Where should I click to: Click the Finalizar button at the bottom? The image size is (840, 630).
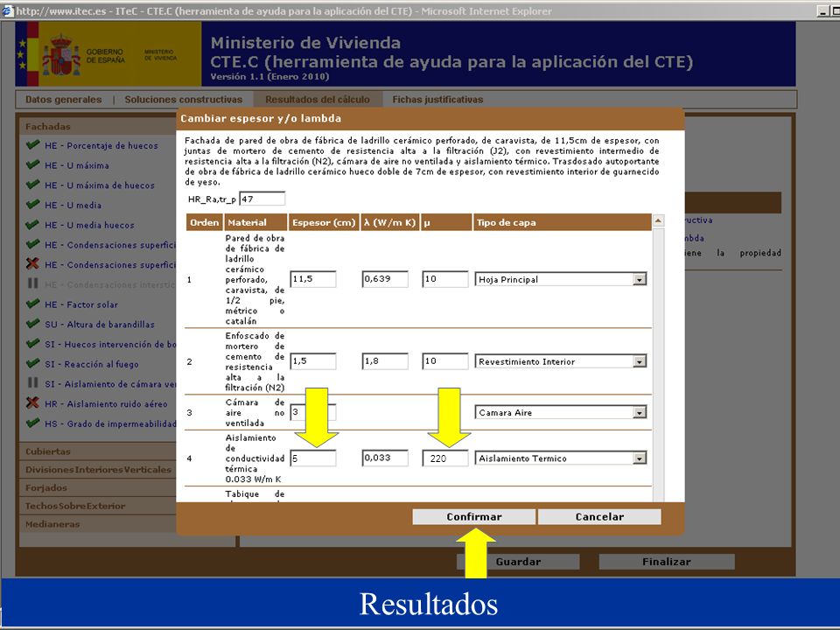(x=667, y=562)
